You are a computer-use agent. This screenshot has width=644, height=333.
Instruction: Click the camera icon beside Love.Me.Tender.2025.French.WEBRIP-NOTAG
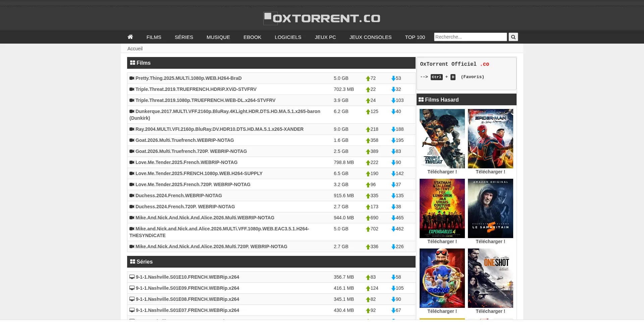pos(132,162)
